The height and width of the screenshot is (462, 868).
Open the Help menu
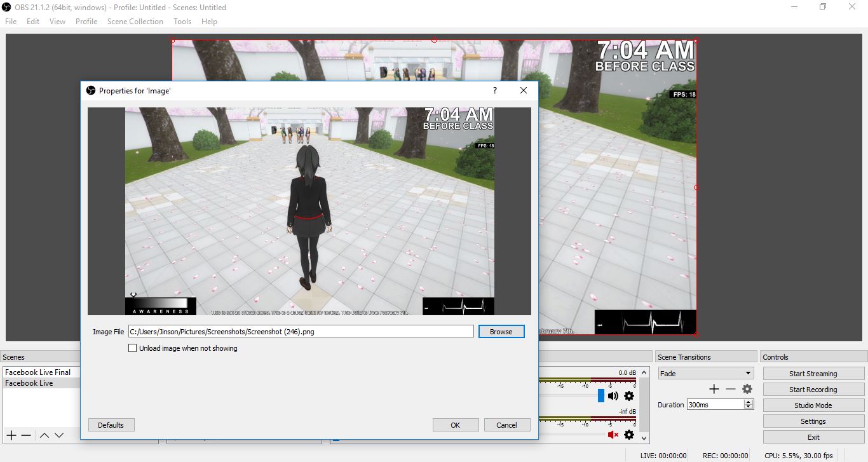tap(209, 22)
